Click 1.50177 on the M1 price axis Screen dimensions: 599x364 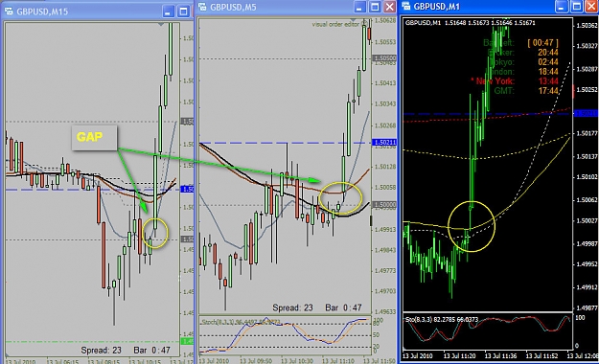[x=587, y=133]
